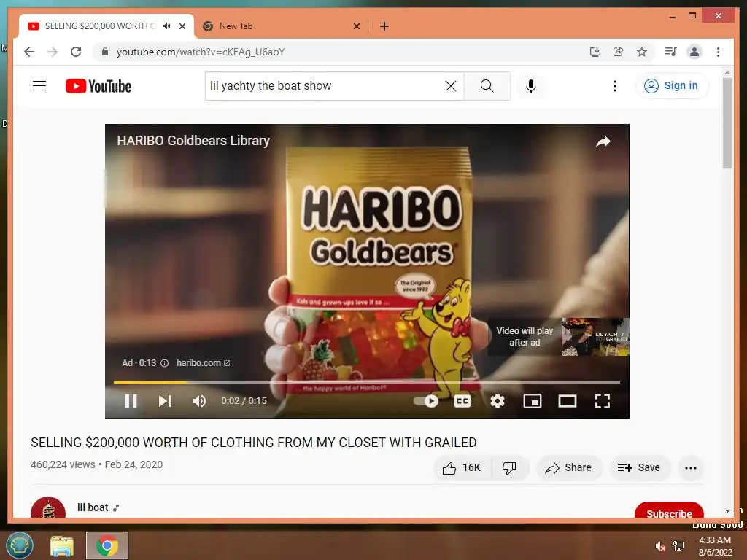The width and height of the screenshot is (747, 560).
Task: Click the address bar URL
Action: [200, 52]
